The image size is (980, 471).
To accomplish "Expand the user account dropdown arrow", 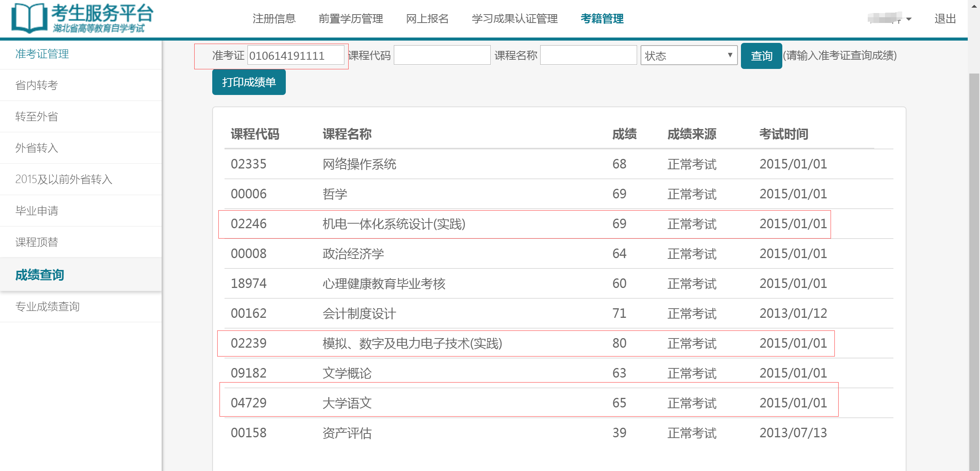I will (x=909, y=19).
